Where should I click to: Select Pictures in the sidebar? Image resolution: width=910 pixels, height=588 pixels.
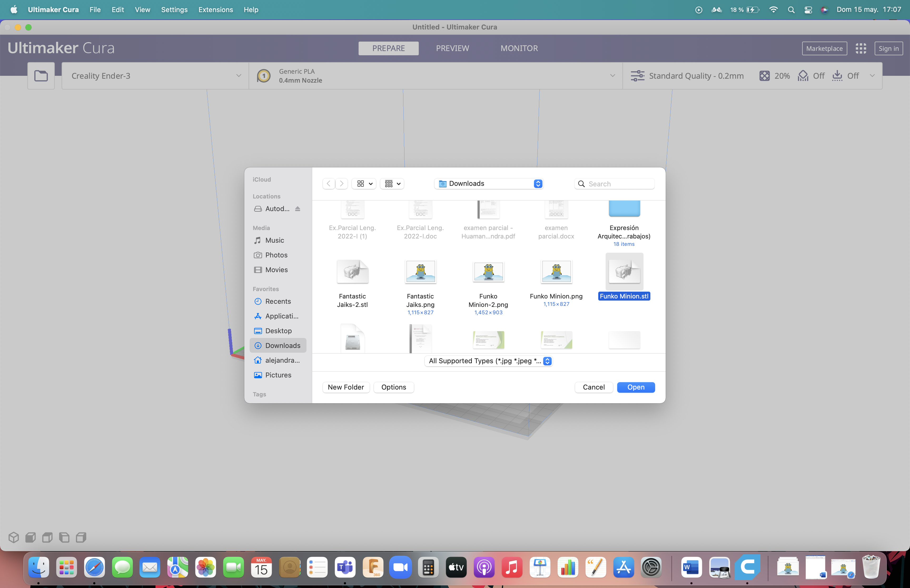point(278,375)
